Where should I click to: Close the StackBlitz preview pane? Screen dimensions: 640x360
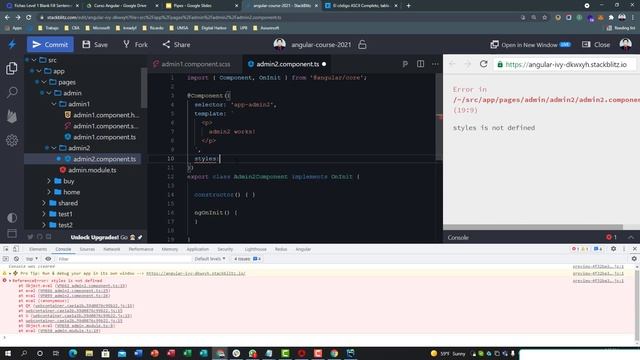coord(596,44)
